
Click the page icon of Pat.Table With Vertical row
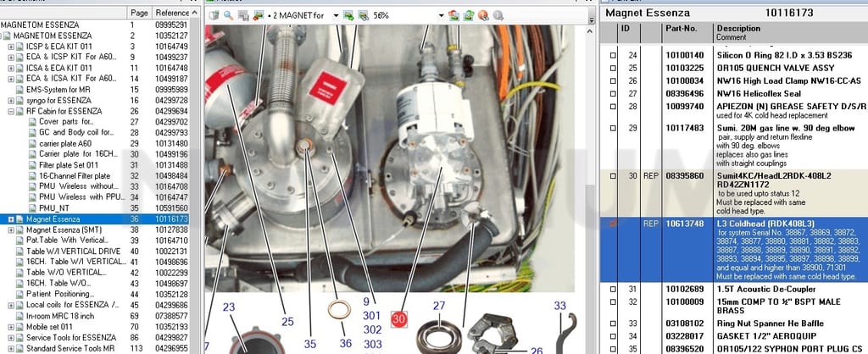click(x=20, y=241)
